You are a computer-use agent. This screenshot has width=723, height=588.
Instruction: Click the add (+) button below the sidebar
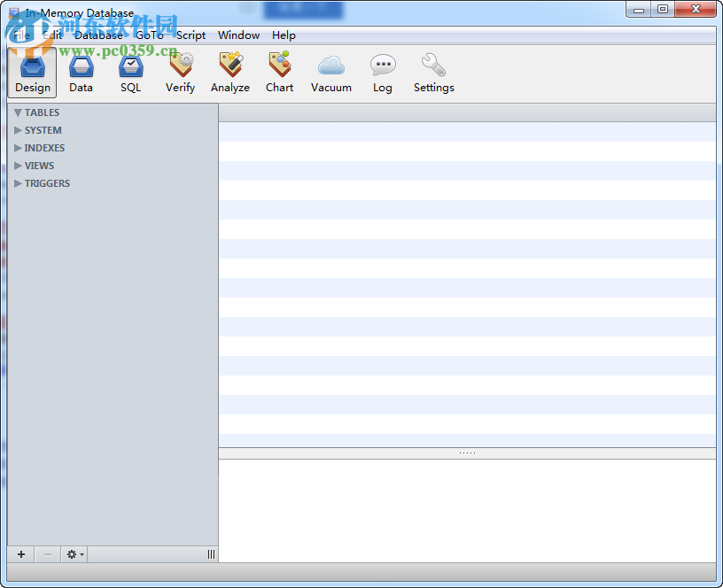tap(20, 553)
